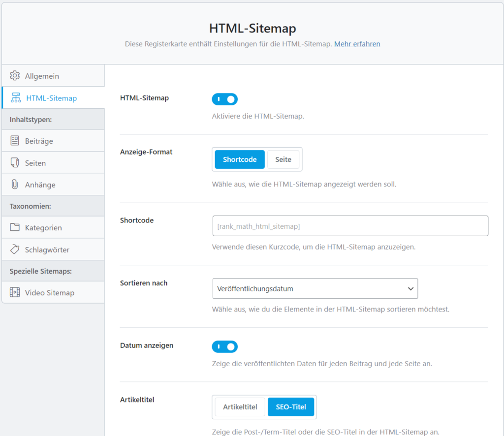Toggle off the Datum anzeigen switch
Screen dimensions: 504x436
coord(225,347)
